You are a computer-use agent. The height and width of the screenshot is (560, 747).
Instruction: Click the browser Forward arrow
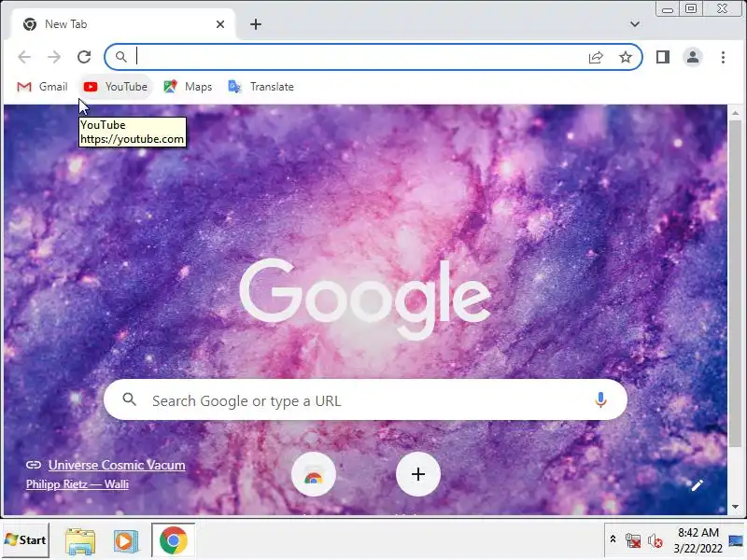pos(54,57)
